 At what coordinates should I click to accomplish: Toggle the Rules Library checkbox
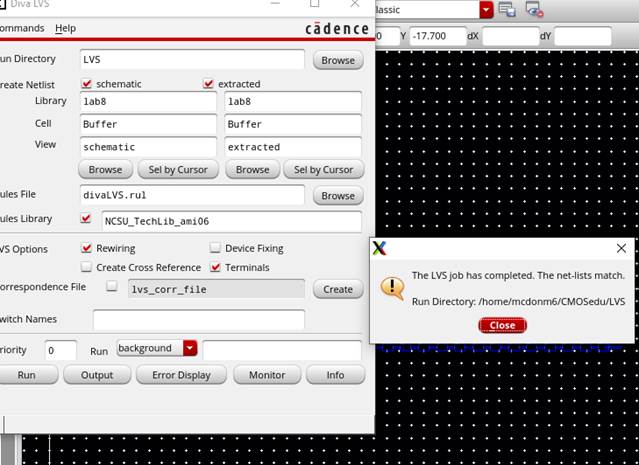coord(86,218)
